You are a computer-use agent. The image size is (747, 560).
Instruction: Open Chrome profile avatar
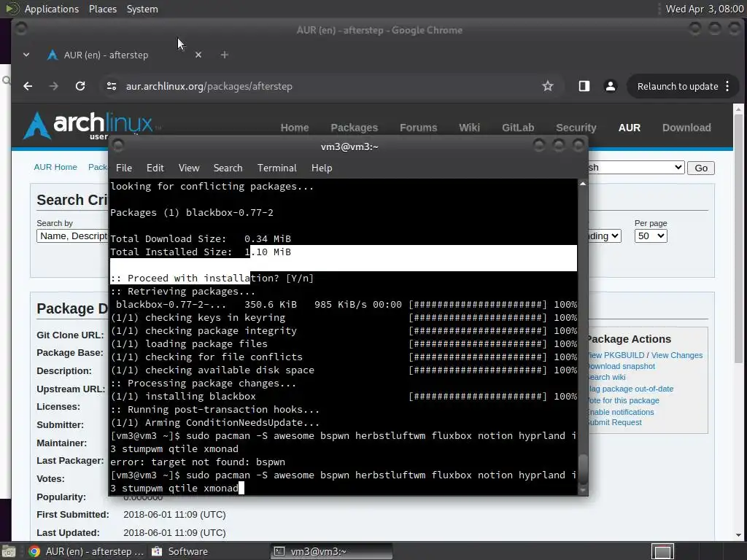click(x=611, y=86)
